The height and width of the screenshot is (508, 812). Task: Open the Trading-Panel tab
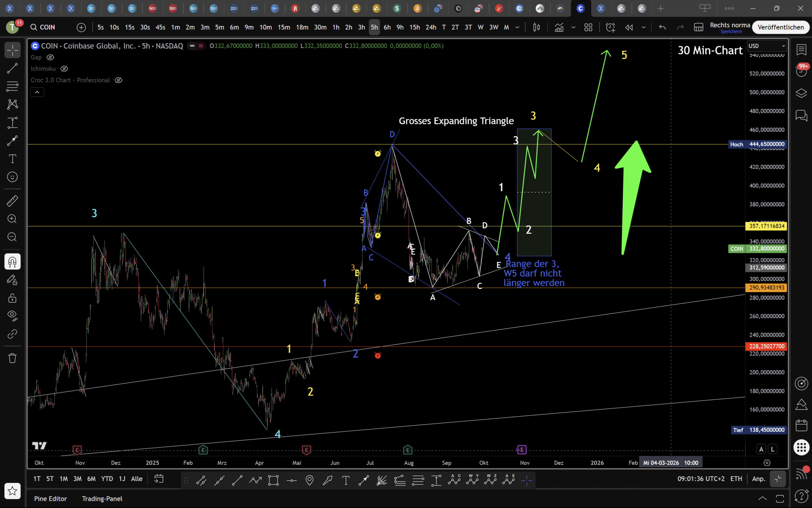[102, 499]
